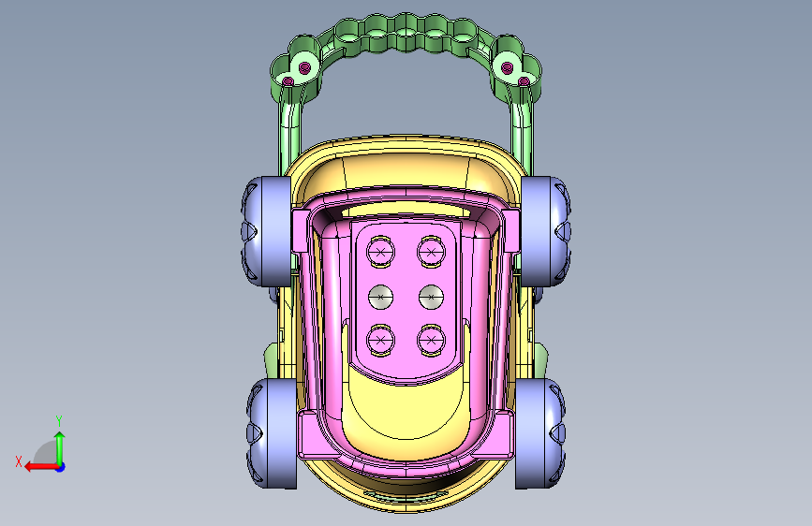Select the upper-left blue wheel
Image resolution: width=812 pixels, height=526 pixels.
pos(267,231)
